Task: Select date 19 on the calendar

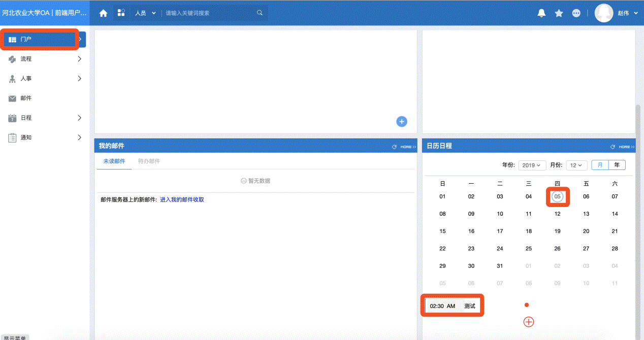Action: (x=557, y=231)
